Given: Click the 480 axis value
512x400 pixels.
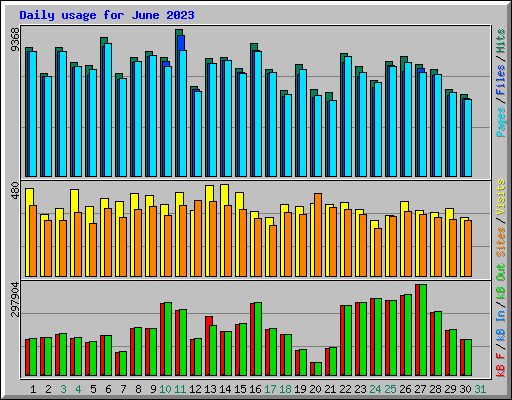Looking at the screenshot, I should coord(15,190).
